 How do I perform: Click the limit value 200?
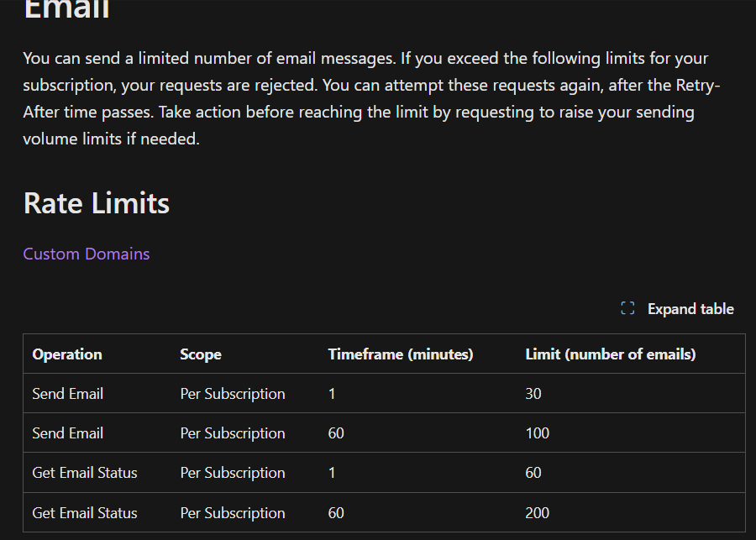click(537, 513)
